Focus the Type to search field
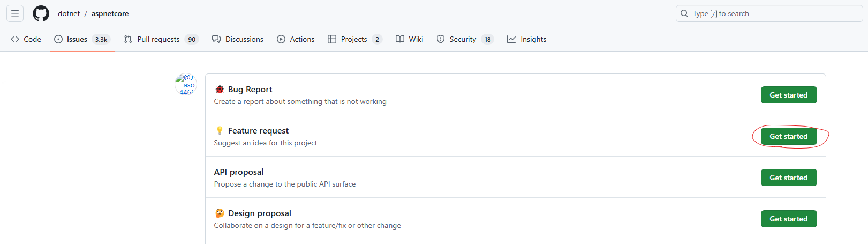 [769, 13]
